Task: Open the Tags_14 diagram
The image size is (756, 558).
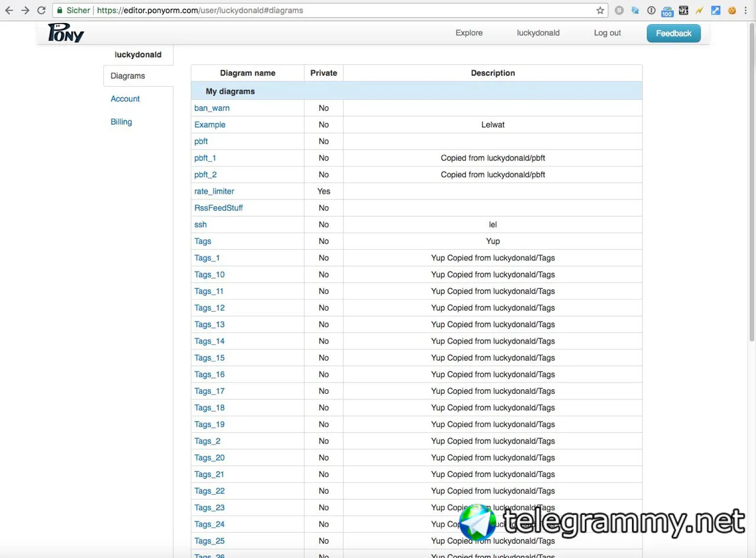Action: tap(210, 341)
